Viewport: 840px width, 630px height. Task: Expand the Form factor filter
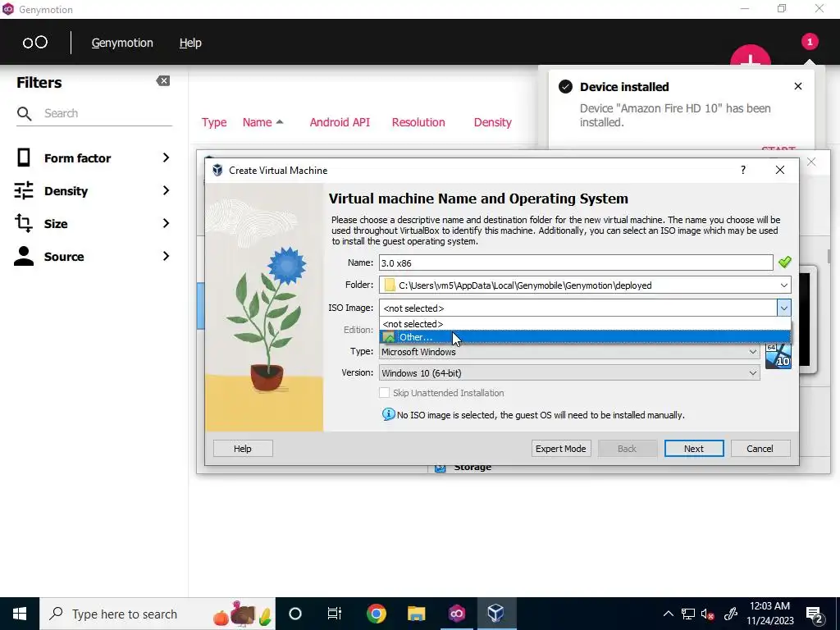166,157
